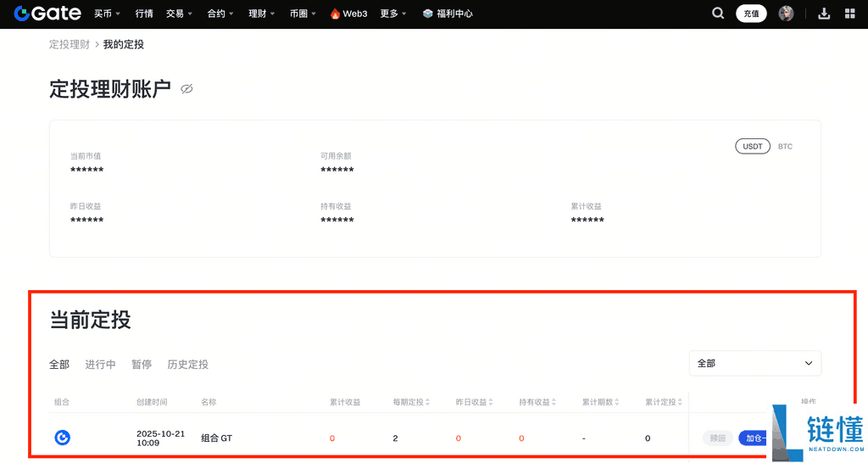Select the 全部 tab
Screen dimensions: 868x463
click(x=59, y=365)
